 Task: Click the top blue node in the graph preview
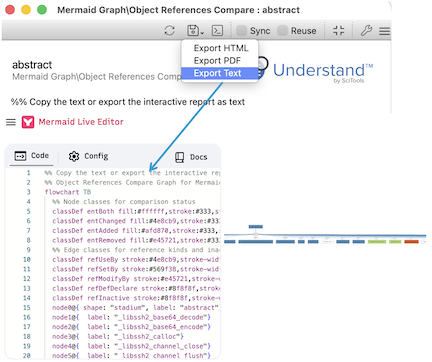point(256,227)
